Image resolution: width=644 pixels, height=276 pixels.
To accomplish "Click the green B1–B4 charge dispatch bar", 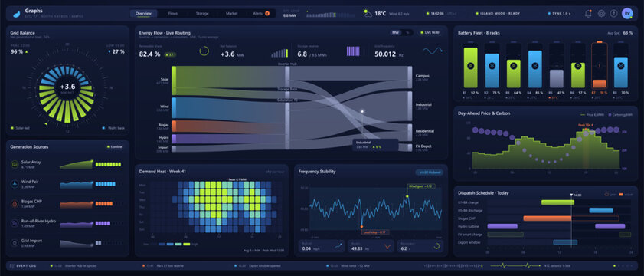I will [557, 202].
